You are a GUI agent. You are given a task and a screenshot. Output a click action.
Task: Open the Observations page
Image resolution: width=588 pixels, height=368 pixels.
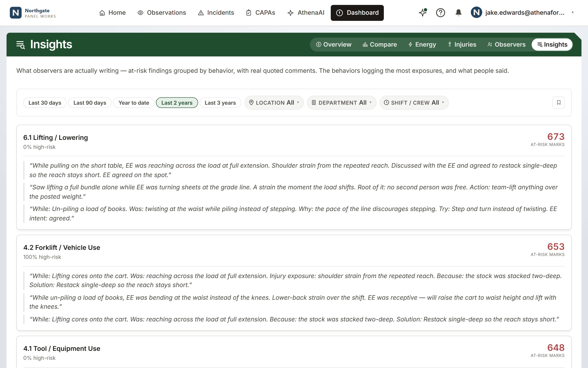click(161, 13)
